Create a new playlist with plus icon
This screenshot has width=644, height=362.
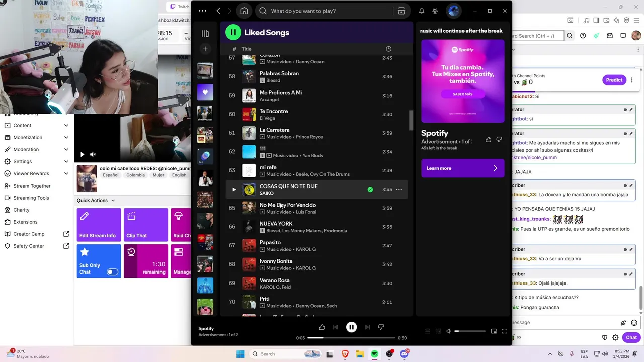pos(205,49)
